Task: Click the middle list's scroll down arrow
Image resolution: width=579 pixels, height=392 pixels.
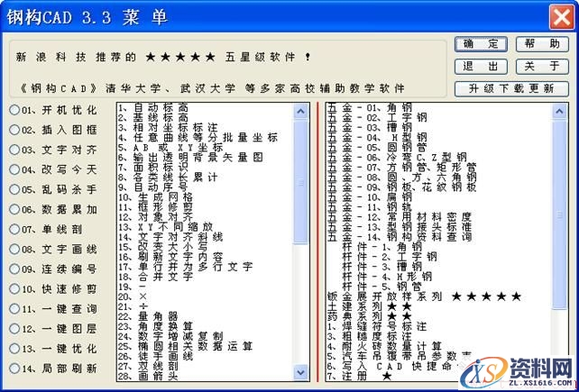Action: click(x=301, y=372)
